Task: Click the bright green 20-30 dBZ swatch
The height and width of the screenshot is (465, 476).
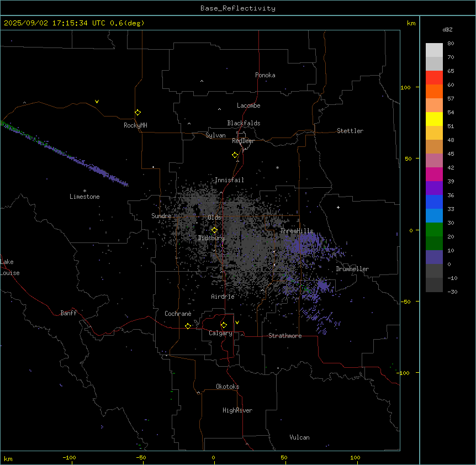Action: (x=434, y=230)
